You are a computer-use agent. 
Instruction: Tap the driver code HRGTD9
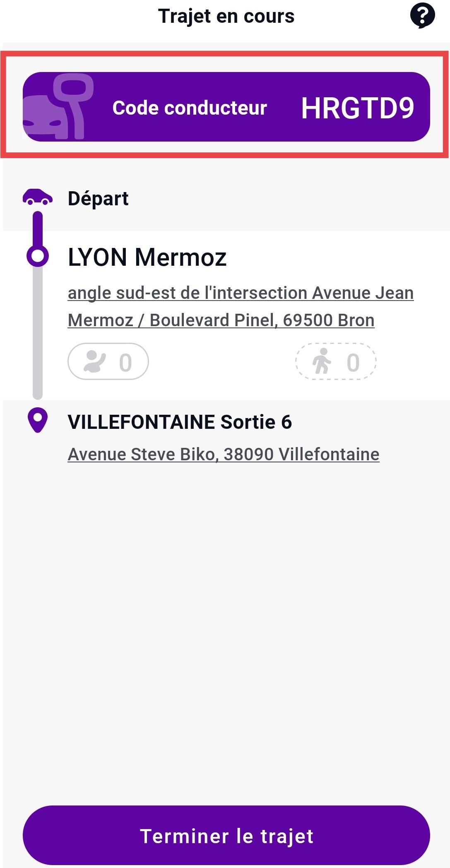(x=357, y=108)
